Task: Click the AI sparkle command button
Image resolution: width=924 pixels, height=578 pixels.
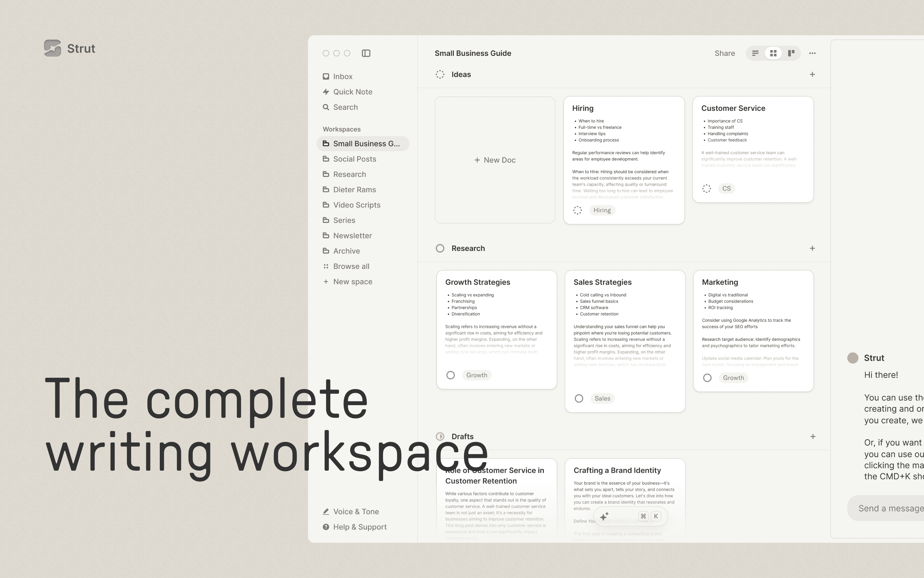Action: pos(604,516)
